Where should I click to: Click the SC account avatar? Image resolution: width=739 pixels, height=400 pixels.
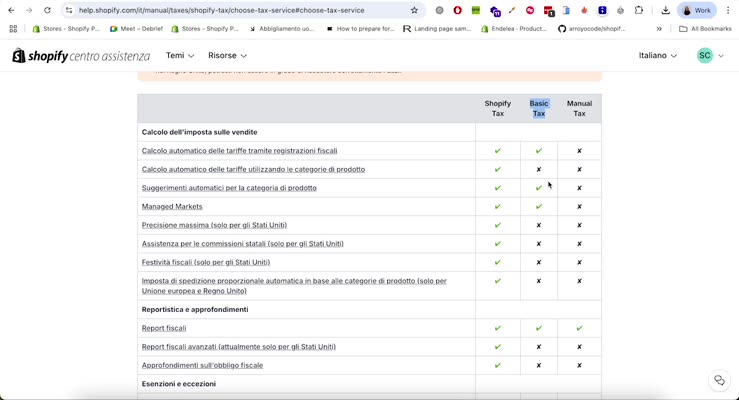coord(705,56)
